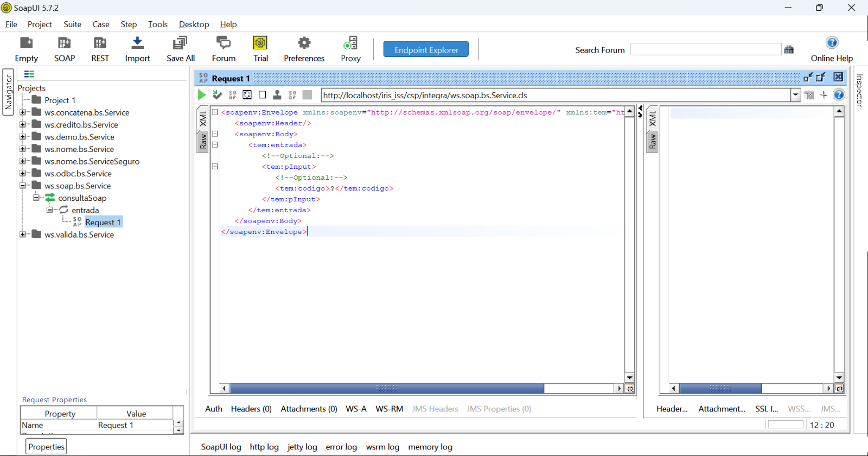This screenshot has height=456, width=868.
Task: Toggle the Properties panel button
Action: [x=46, y=447]
